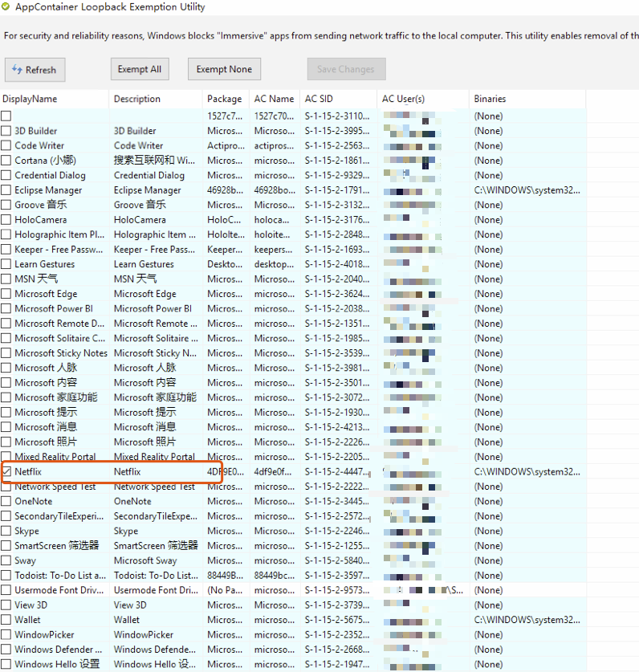Click the Actipro... package cell

pos(226,145)
